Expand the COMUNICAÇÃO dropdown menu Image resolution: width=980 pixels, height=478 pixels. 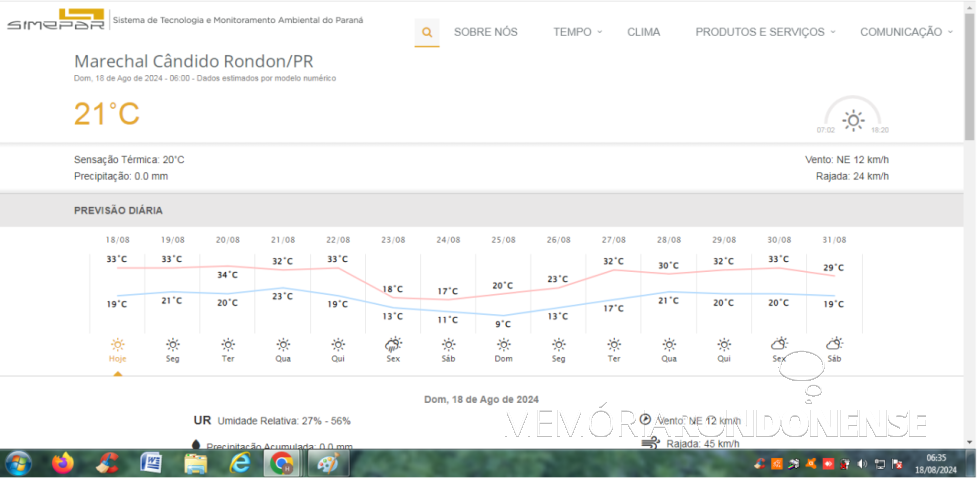(905, 32)
